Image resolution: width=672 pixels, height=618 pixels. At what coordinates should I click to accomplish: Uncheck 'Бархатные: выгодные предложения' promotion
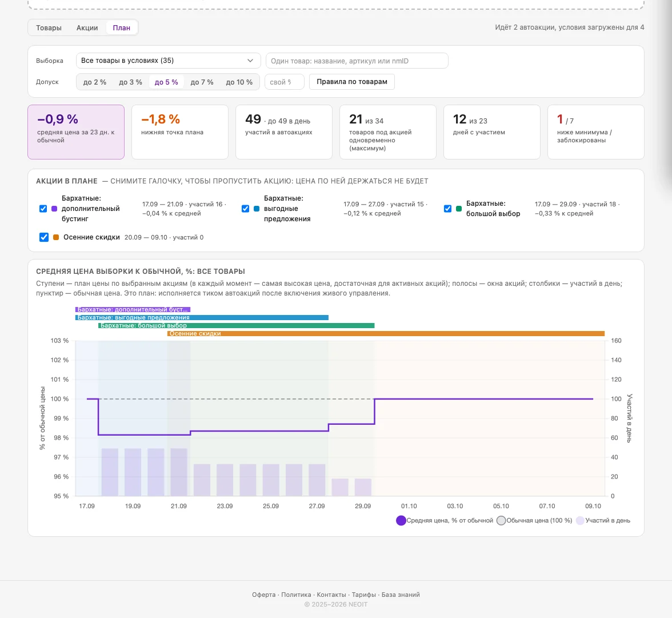(x=245, y=209)
